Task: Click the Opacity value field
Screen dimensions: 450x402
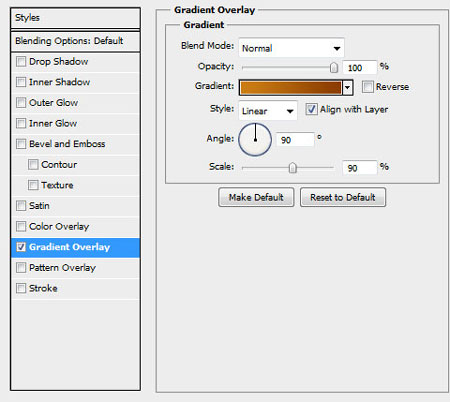Action: 360,68
